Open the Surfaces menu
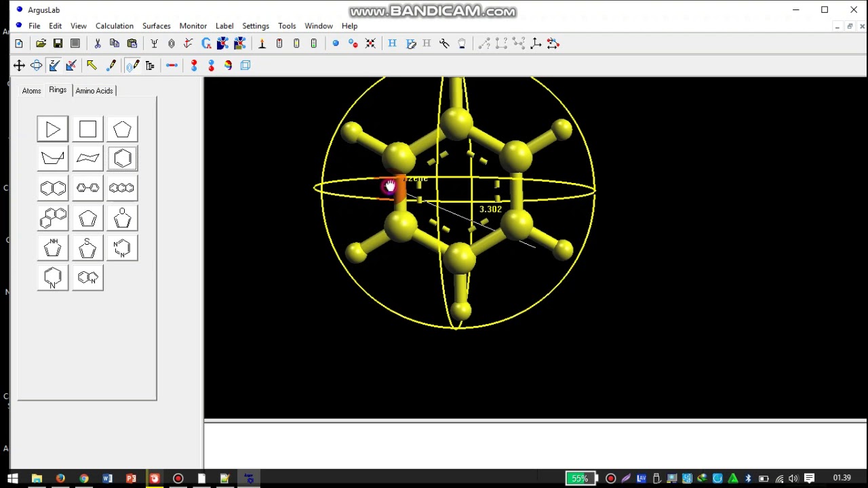The image size is (868, 488). tap(157, 26)
